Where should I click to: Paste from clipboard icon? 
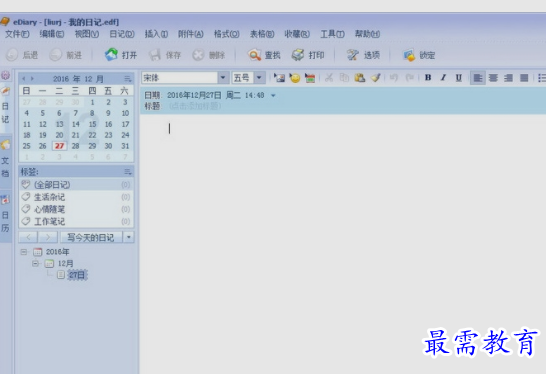point(359,78)
